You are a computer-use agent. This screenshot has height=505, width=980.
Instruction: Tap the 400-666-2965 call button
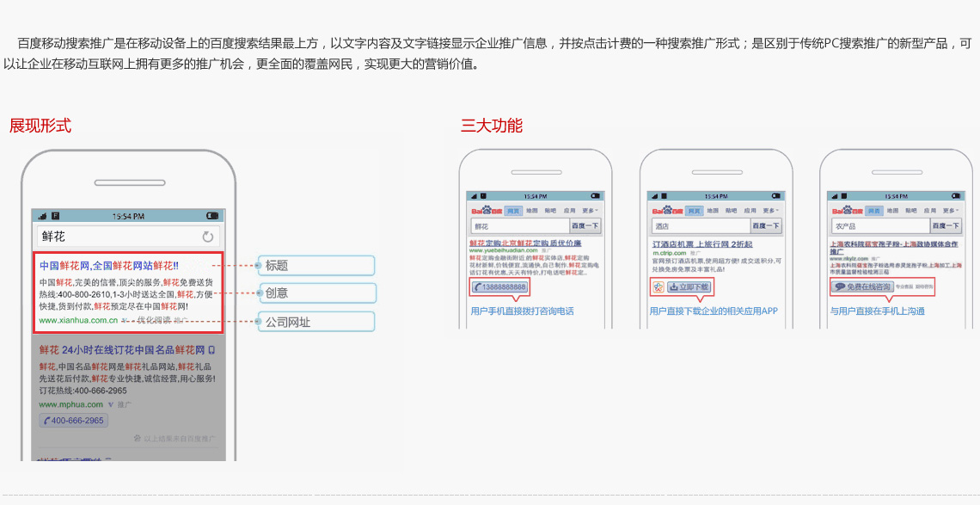point(72,421)
